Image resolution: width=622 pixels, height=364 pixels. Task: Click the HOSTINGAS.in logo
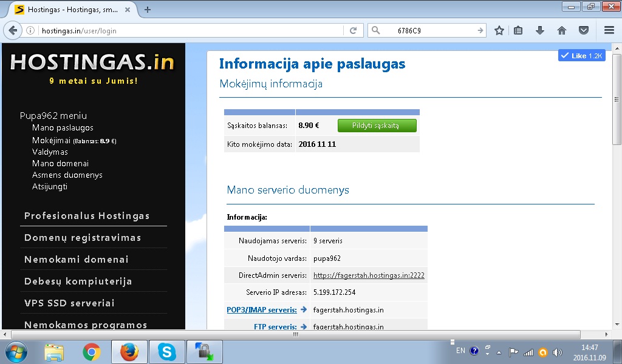[92, 62]
